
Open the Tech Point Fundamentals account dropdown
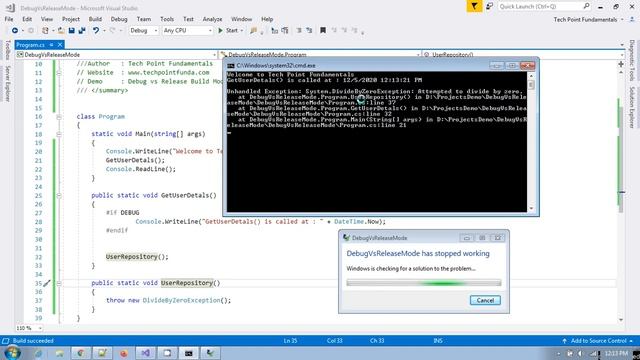(x=589, y=20)
